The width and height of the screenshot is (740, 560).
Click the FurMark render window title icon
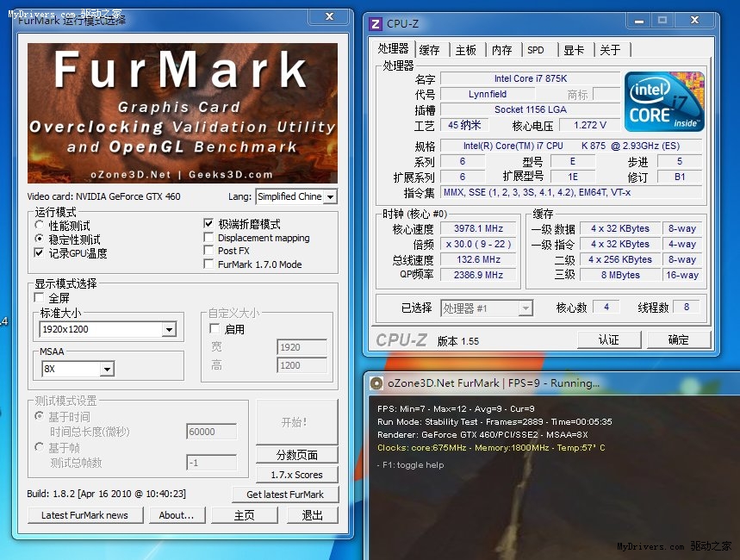click(x=376, y=383)
